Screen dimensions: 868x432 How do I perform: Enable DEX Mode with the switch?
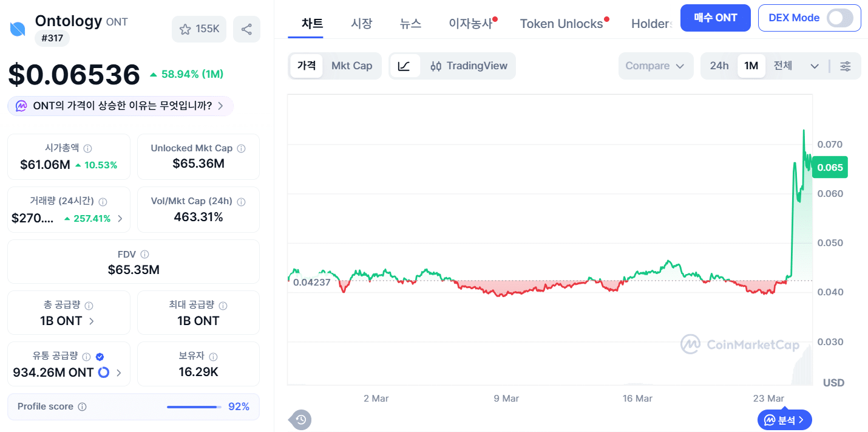click(x=841, y=18)
